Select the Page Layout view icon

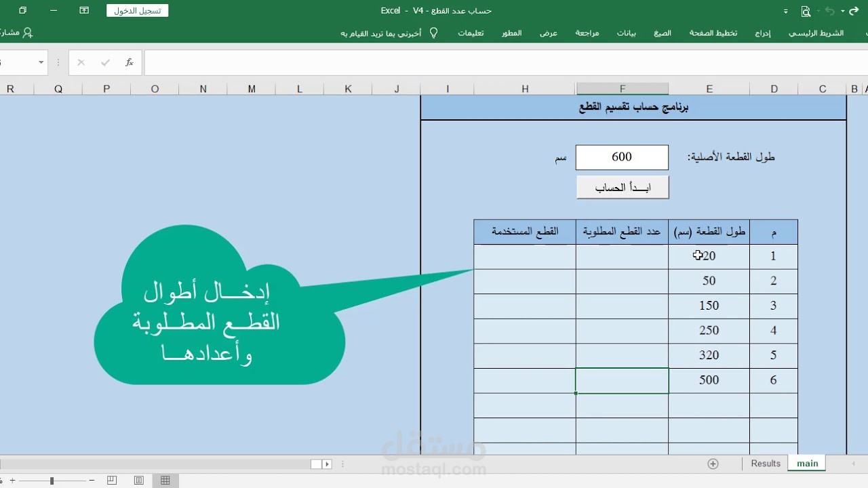coord(138,480)
